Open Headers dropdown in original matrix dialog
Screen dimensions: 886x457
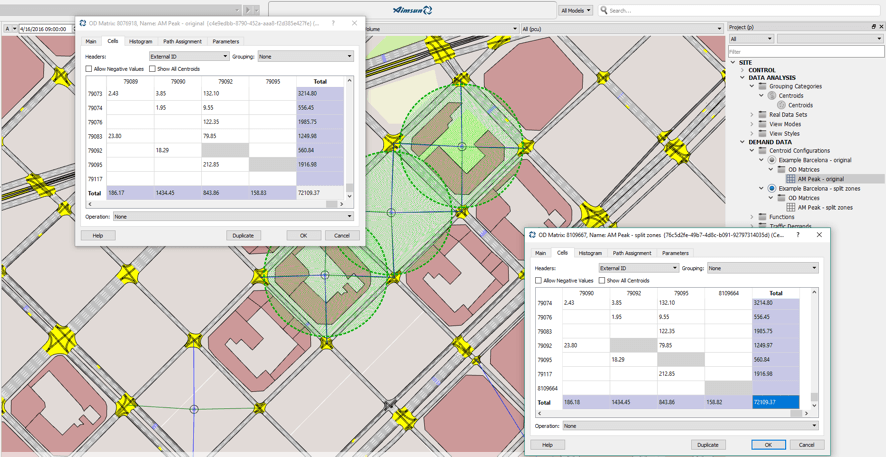(x=189, y=56)
